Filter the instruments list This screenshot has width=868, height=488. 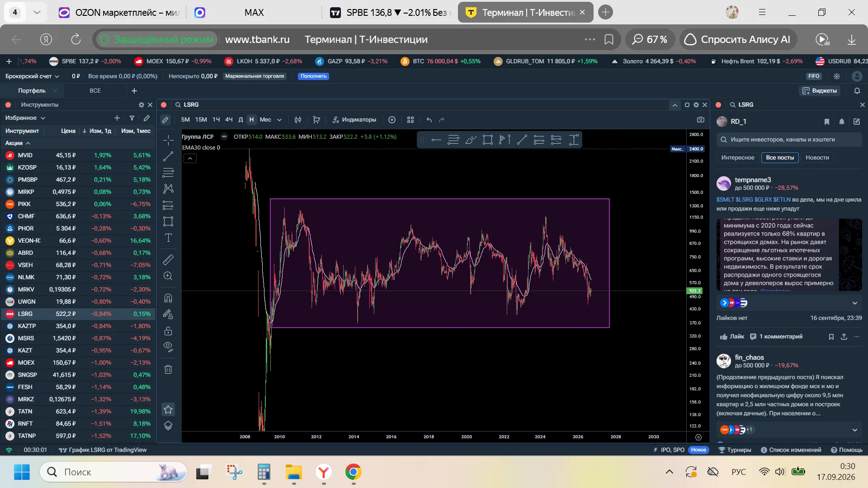[x=132, y=118]
